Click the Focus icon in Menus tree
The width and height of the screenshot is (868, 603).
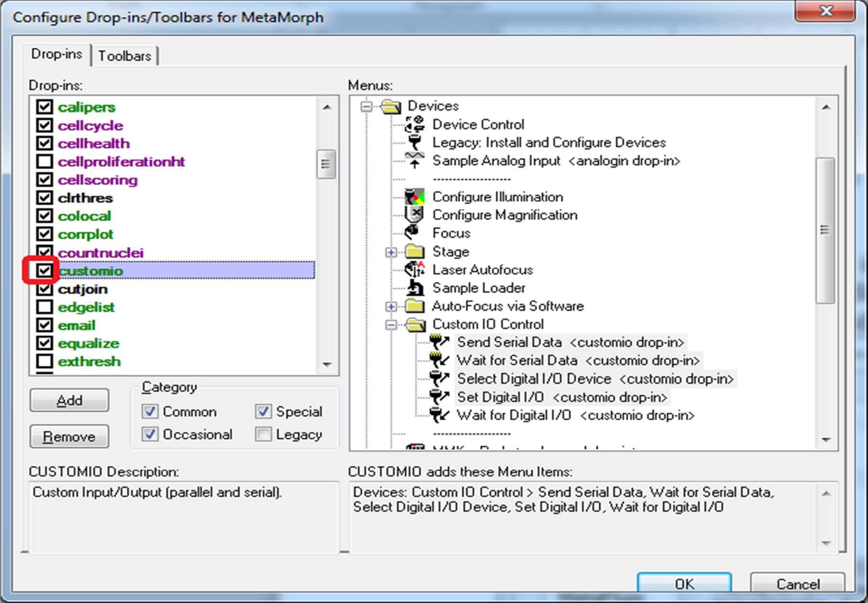click(412, 233)
